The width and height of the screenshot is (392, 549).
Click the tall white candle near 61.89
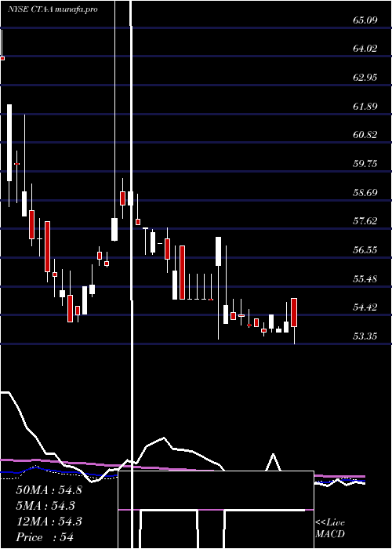[x=9, y=143]
